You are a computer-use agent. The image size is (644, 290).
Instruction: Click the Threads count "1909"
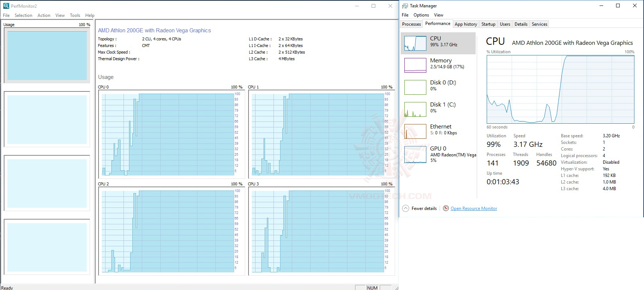521,163
